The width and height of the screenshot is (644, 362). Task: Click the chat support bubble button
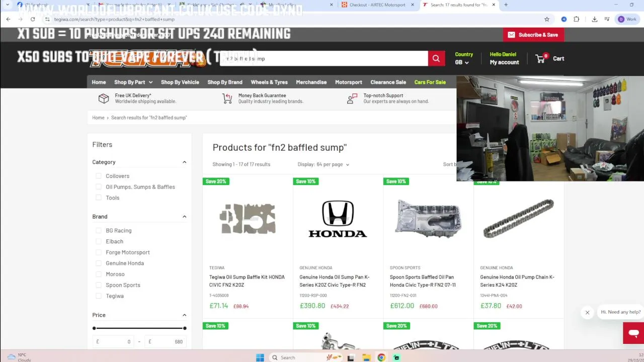(633, 333)
